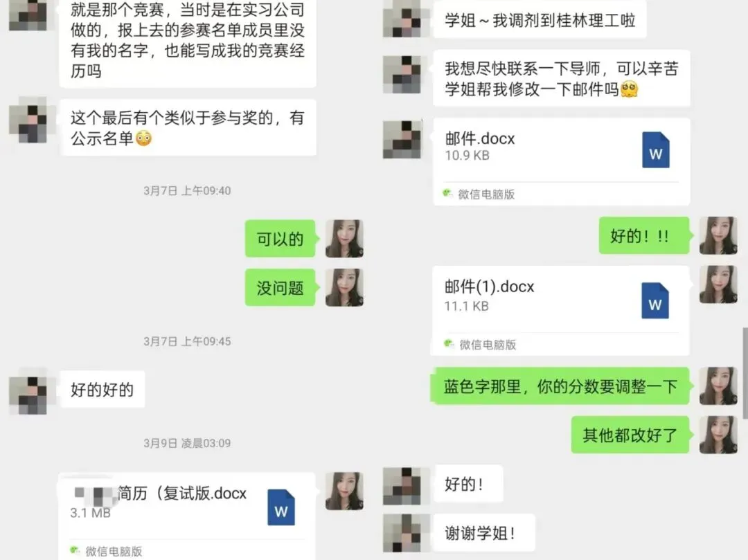Open the 邮件(1).docx Word file icon

(655, 300)
